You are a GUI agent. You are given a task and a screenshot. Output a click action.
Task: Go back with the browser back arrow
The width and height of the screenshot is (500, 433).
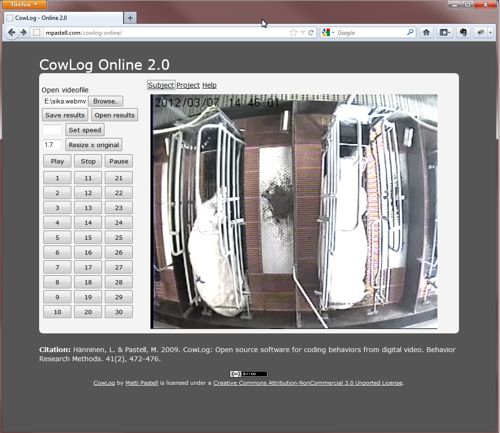(12, 32)
